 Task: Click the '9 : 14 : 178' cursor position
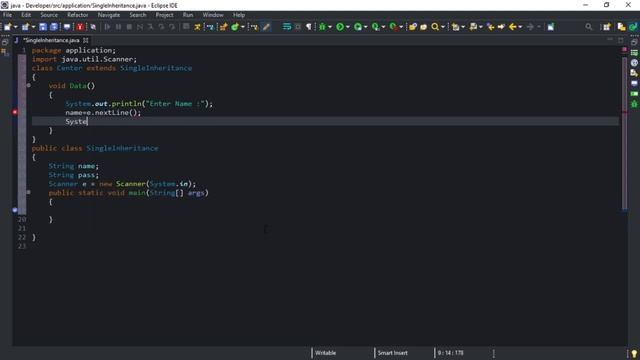(451, 353)
